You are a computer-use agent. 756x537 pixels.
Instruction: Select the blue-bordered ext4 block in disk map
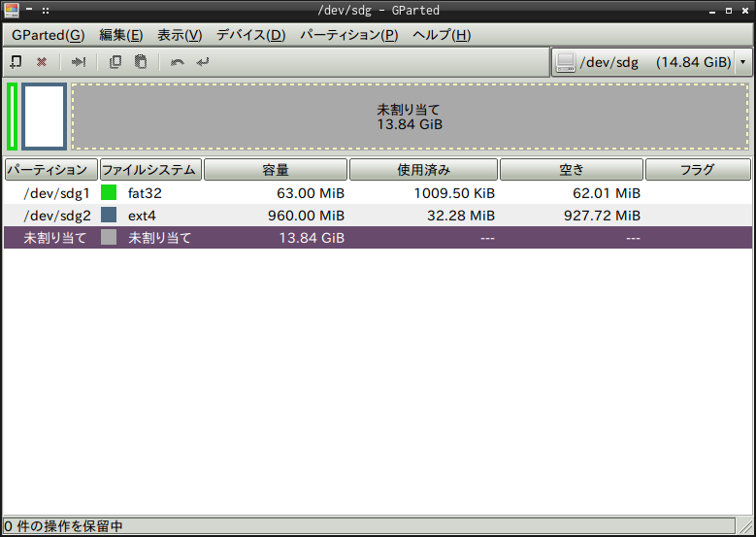[x=44, y=117]
